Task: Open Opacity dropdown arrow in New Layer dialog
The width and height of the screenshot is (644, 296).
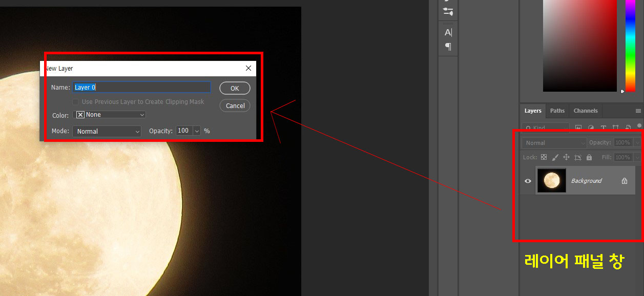Action: pos(197,131)
